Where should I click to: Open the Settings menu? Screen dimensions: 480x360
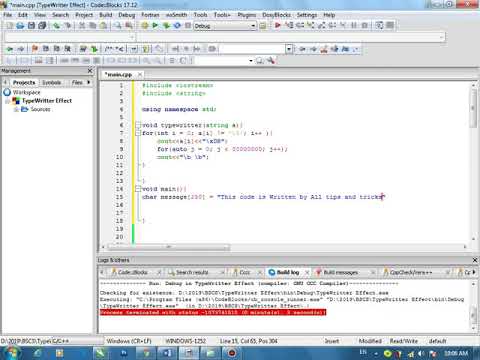pyautogui.click(x=307, y=15)
